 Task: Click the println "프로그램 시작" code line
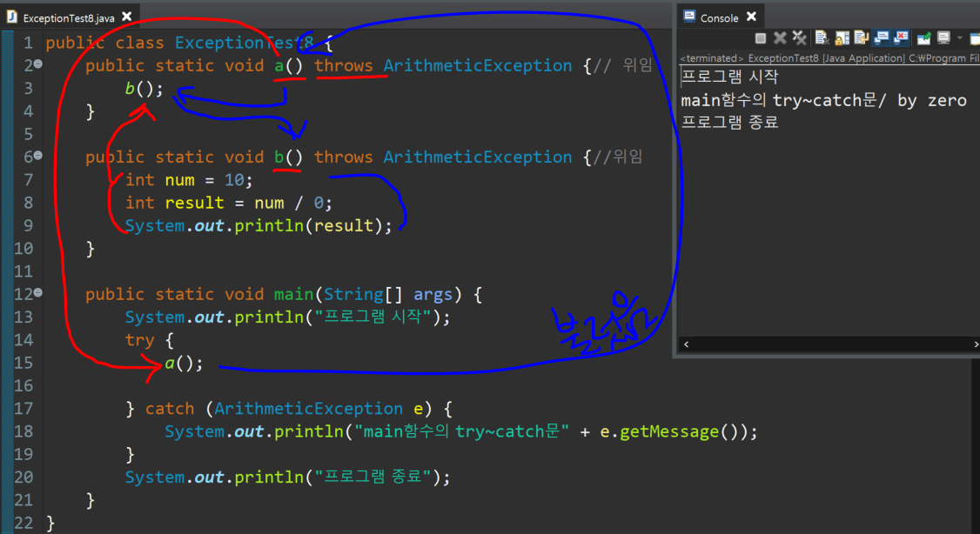287,317
